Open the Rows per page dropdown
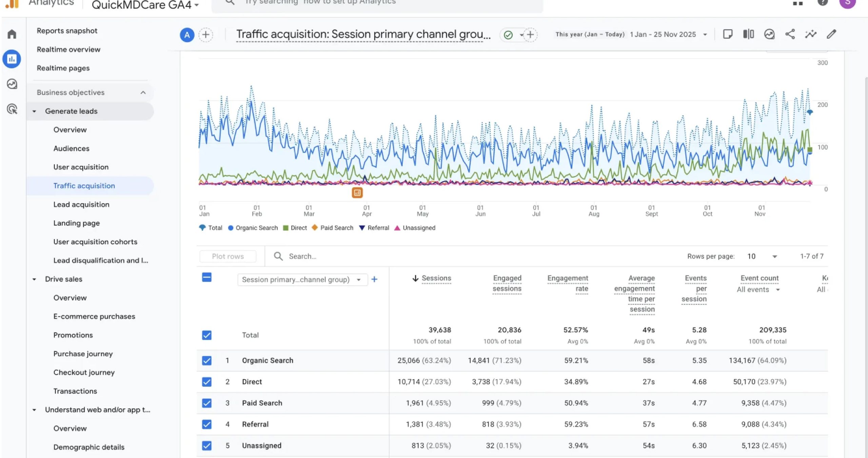868x458 pixels. (762, 257)
